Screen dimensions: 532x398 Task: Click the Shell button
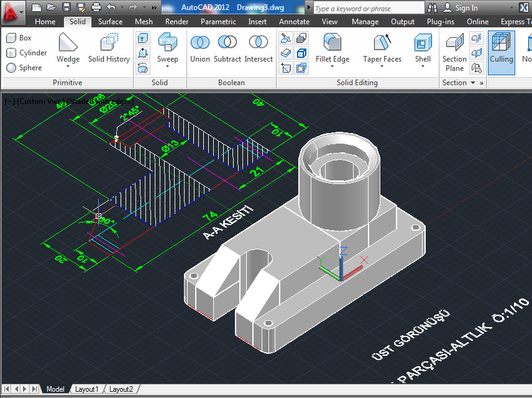click(423, 48)
